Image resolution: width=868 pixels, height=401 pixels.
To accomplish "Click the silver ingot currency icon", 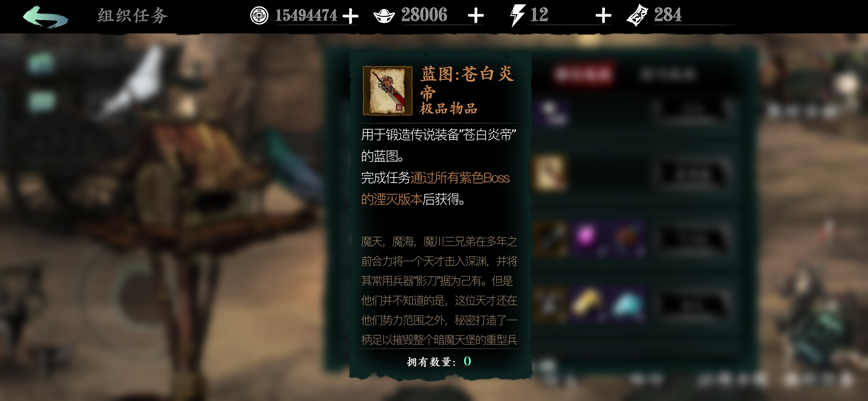I will click(x=384, y=16).
